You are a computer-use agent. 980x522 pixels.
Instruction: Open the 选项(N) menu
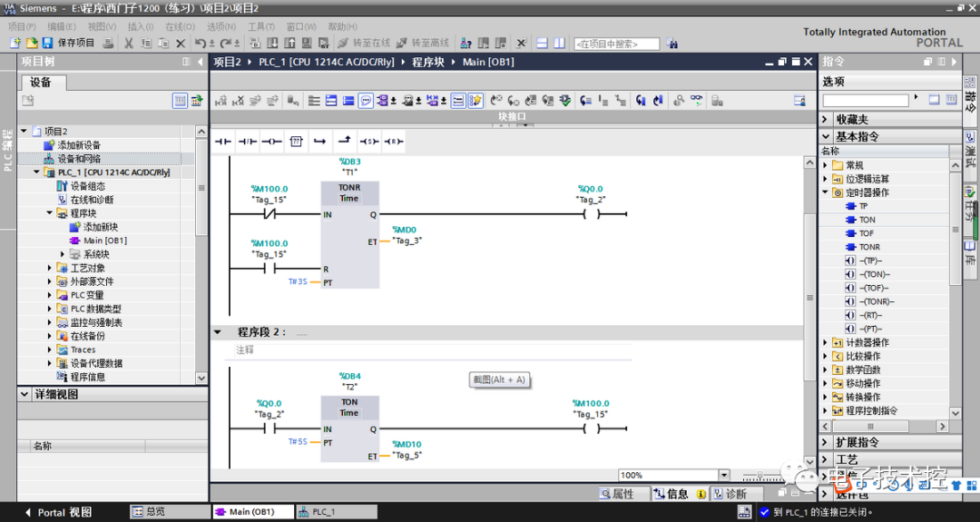point(221,26)
